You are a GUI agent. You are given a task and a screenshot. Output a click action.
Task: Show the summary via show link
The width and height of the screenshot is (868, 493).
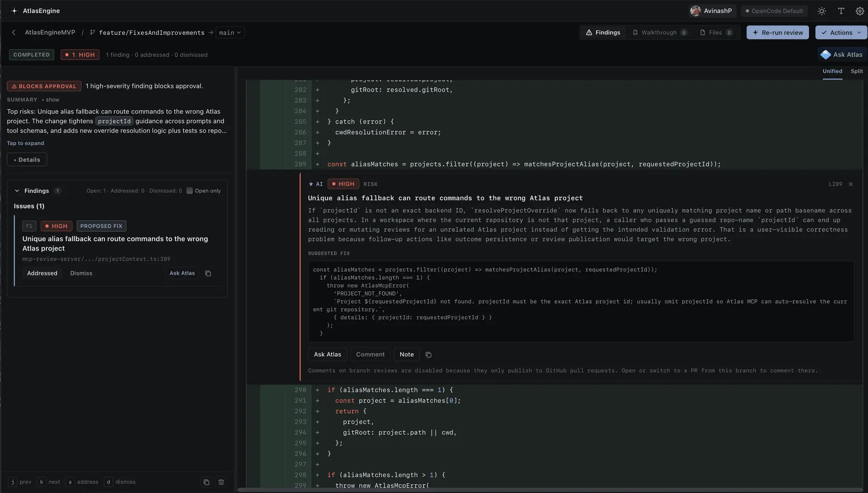pos(53,100)
